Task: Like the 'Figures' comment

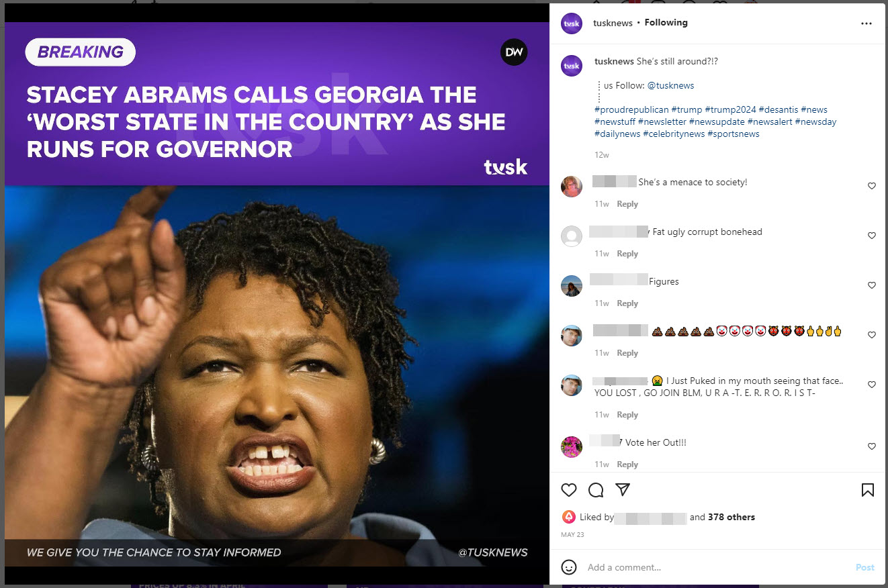Action: coord(872,285)
